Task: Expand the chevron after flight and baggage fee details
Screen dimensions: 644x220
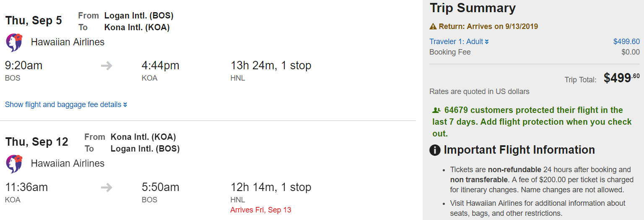Action: pyautogui.click(x=125, y=105)
